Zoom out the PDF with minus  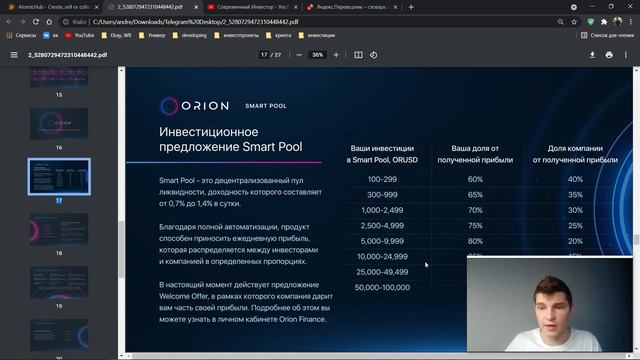[299, 55]
